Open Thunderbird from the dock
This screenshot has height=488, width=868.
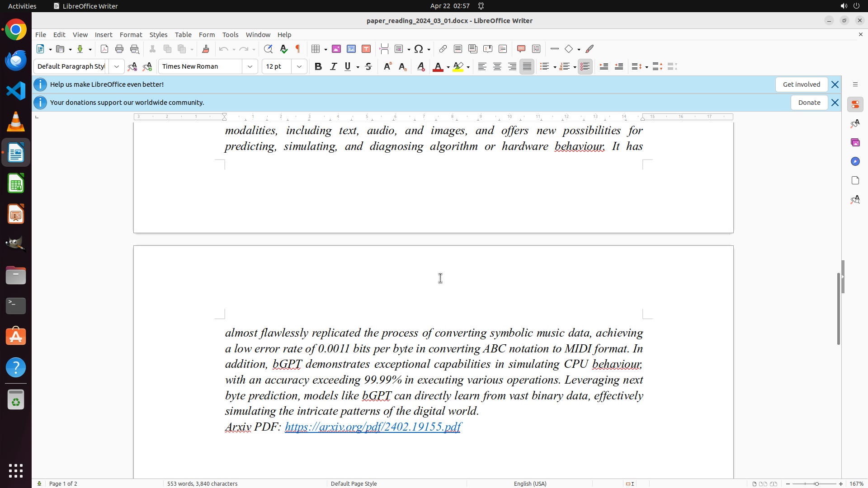pyautogui.click(x=16, y=60)
